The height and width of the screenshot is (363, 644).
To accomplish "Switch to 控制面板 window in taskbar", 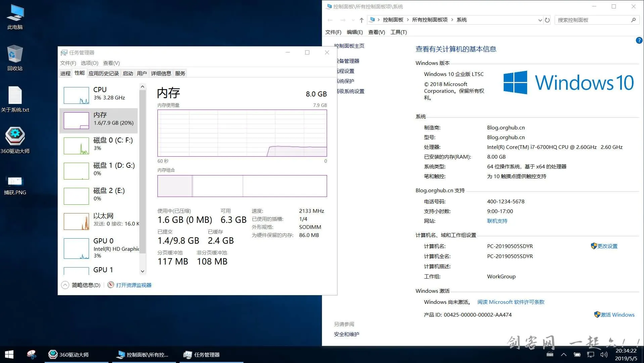I will pos(144,355).
